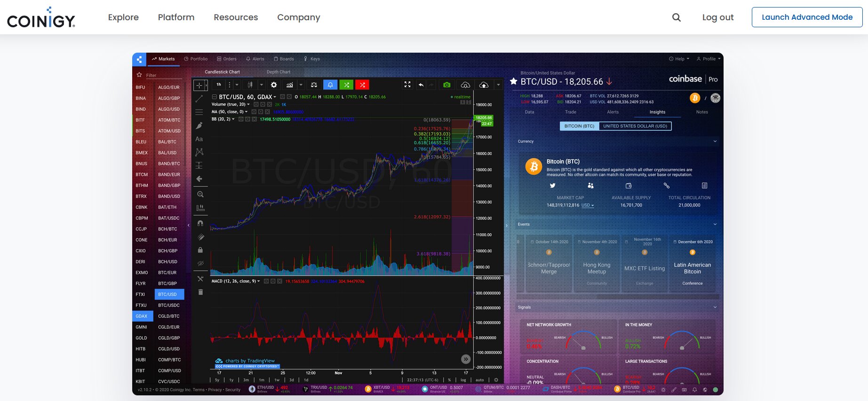The width and height of the screenshot is (868, 401).
Task: Open market cap USD currency dropdown
Action: (x=588, y=205)
